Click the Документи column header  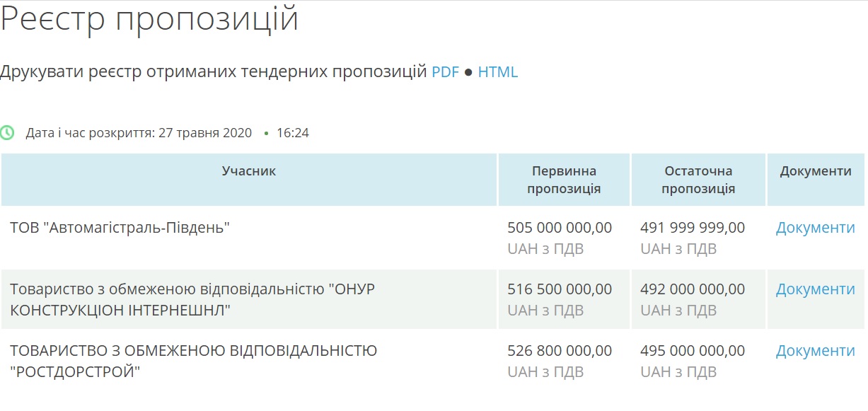(x=816, y=171)
